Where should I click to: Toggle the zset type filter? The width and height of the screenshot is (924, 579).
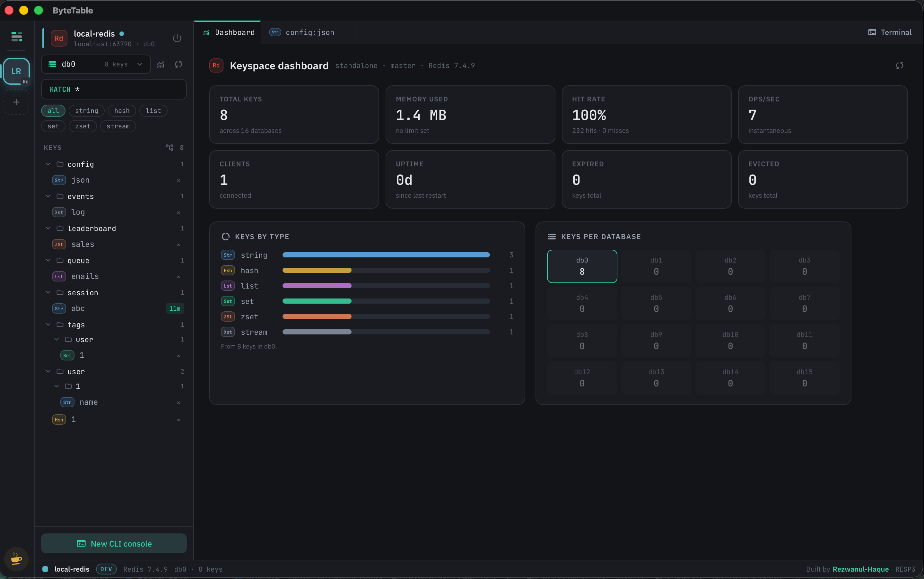[x=83, y=126]
